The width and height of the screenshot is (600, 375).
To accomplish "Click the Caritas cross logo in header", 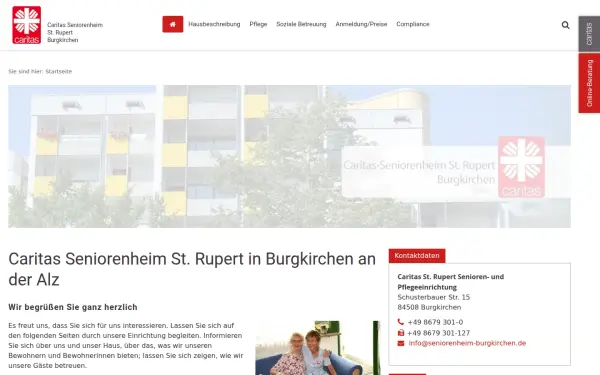I will coord(26,25).
